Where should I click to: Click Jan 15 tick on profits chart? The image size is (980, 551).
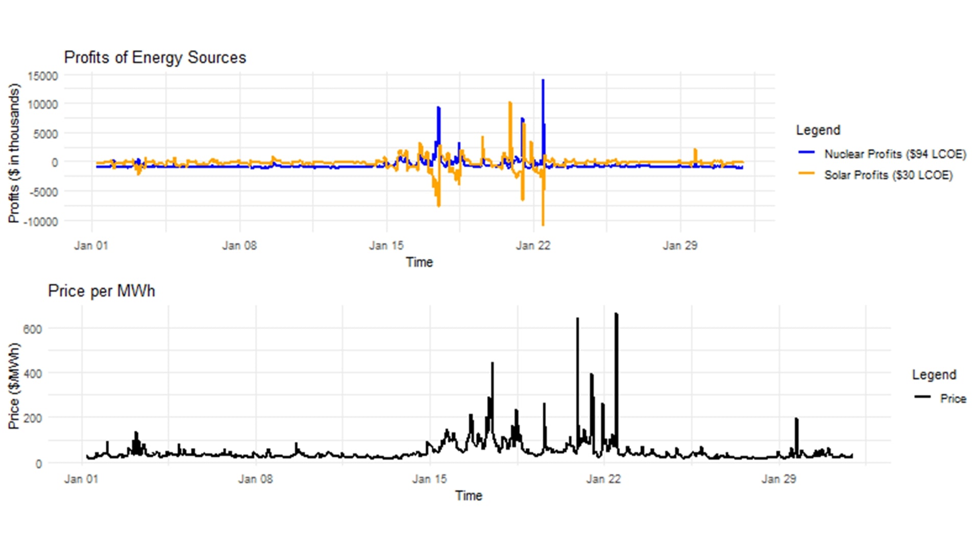[x=386, y=245]
